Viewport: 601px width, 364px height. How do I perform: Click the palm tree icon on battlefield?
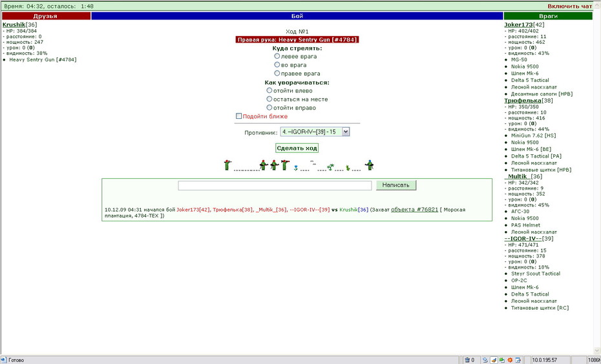[330, 167]
